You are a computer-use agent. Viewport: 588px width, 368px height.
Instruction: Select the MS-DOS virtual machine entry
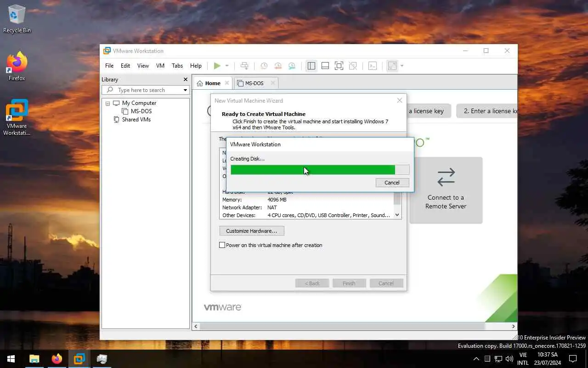pyautogui.click(x=141, y=111)
